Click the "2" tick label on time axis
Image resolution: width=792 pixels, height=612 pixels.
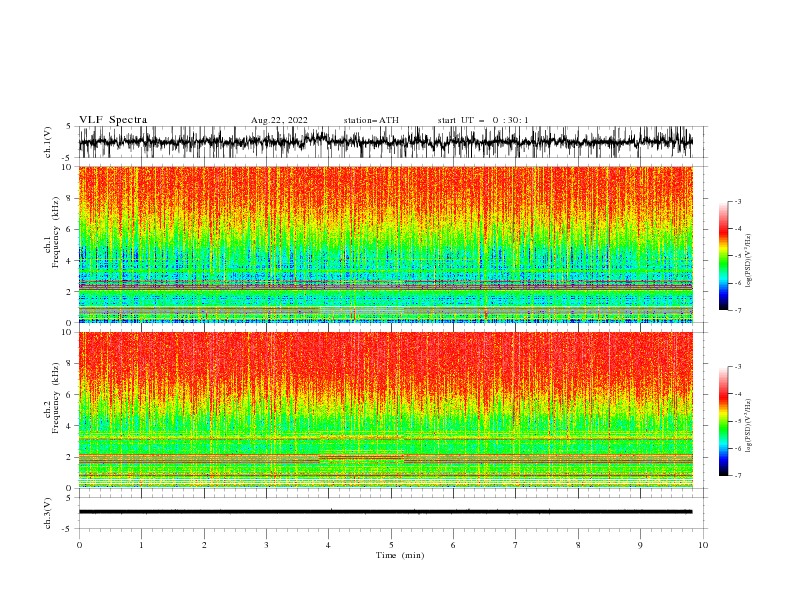click(x=204, y=545)
